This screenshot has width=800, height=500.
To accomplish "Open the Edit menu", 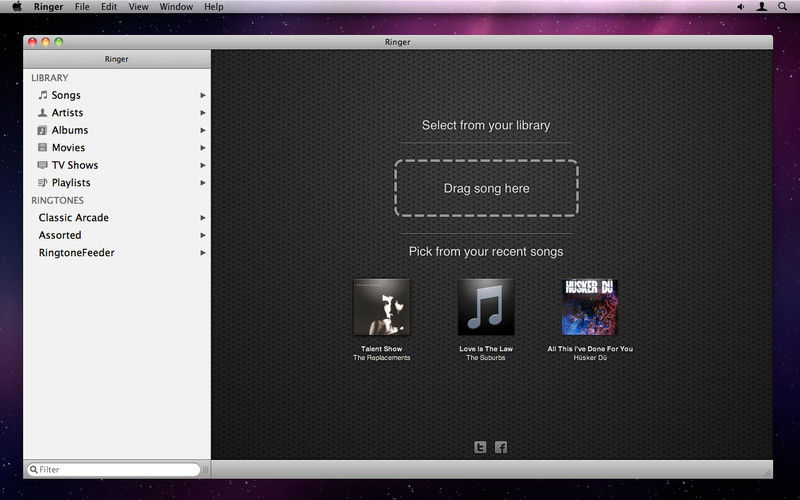I will click(109, 7).
